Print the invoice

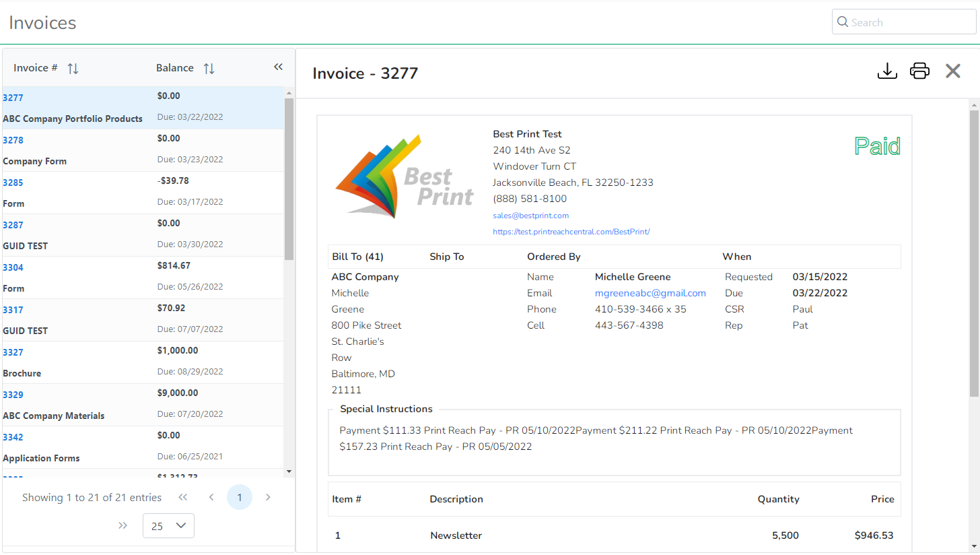[x=919, y=71]
